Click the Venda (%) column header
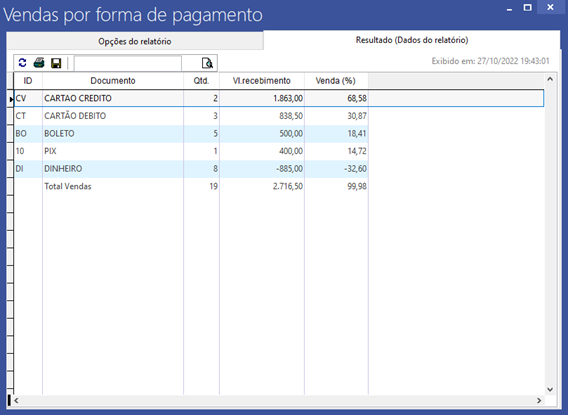This screenshot has width=568, height=415. 336,81
